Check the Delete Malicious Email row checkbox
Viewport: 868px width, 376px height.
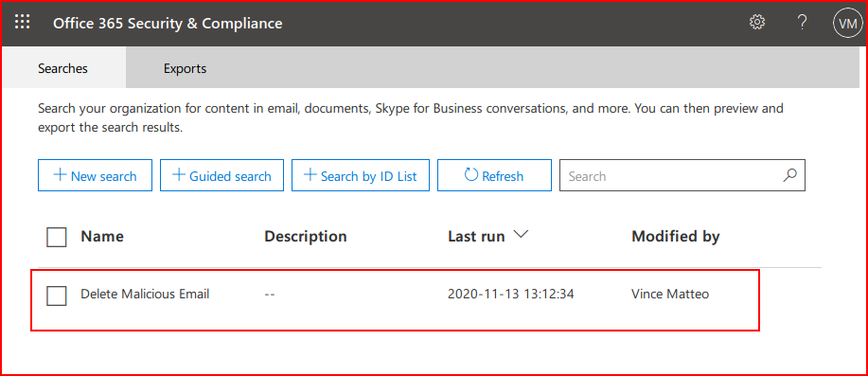tap(57, 295)
